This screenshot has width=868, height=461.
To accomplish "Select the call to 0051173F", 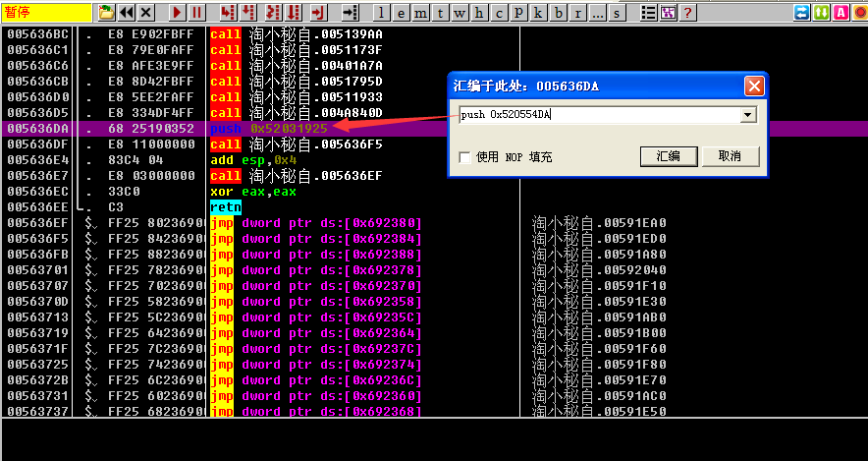I will (x=297, y=50).
